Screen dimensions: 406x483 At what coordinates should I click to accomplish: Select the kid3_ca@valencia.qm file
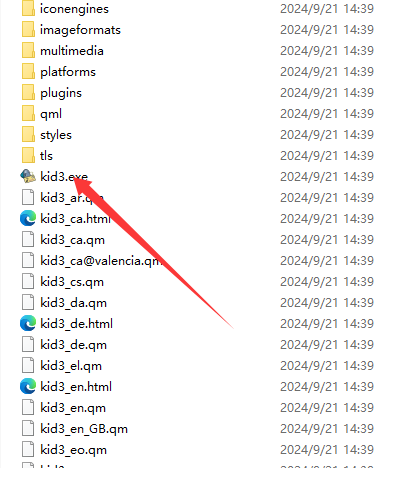click(x=101, y=261)
